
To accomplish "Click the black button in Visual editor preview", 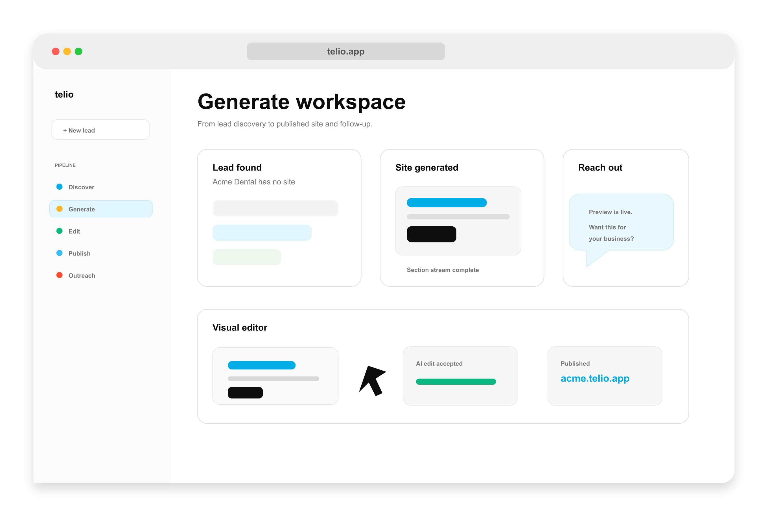I will pyautogui.click(x=245, y=393).
